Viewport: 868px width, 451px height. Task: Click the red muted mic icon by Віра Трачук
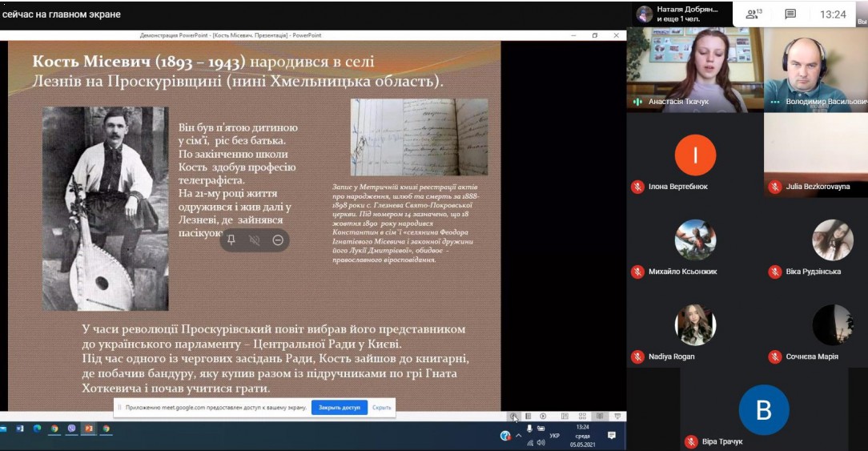[691, 441]
